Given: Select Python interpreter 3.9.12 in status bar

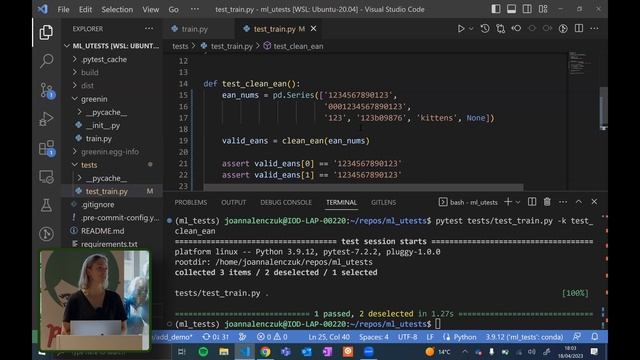Looking at the screenshot, I should 524,337.
